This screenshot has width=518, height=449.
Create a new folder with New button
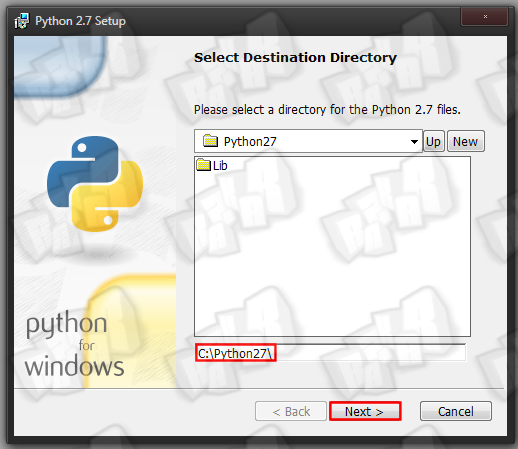point(465,141)
